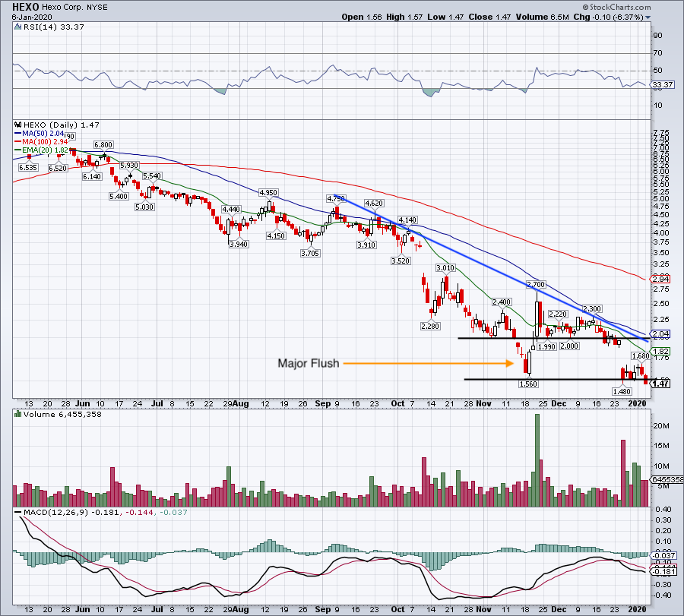Click the 3.705 low price label
This screenshot has width=684, height=616.
310,253
